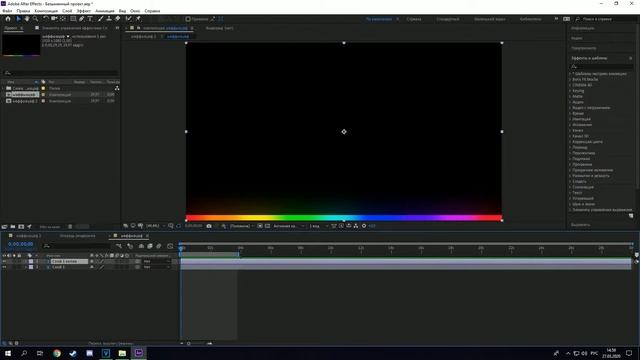
Task: Click composition thumbnail in Project panel
Action: tap(21, 44)
